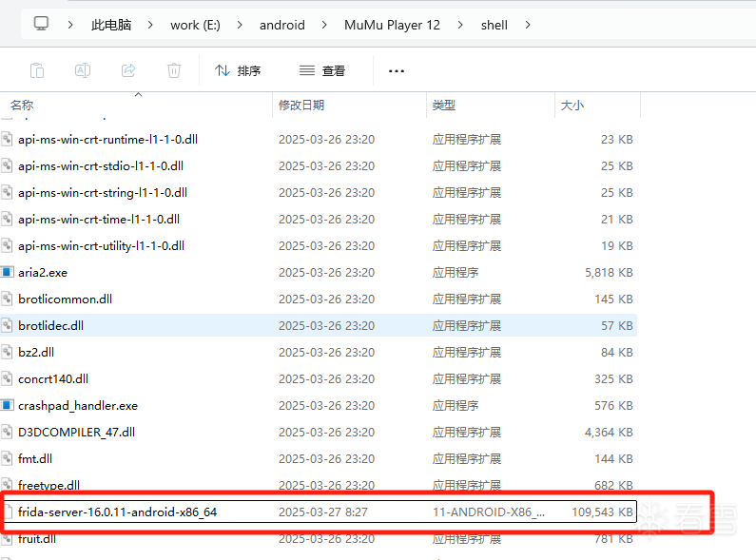Open the three-dots more options menu

coord(397,71)
